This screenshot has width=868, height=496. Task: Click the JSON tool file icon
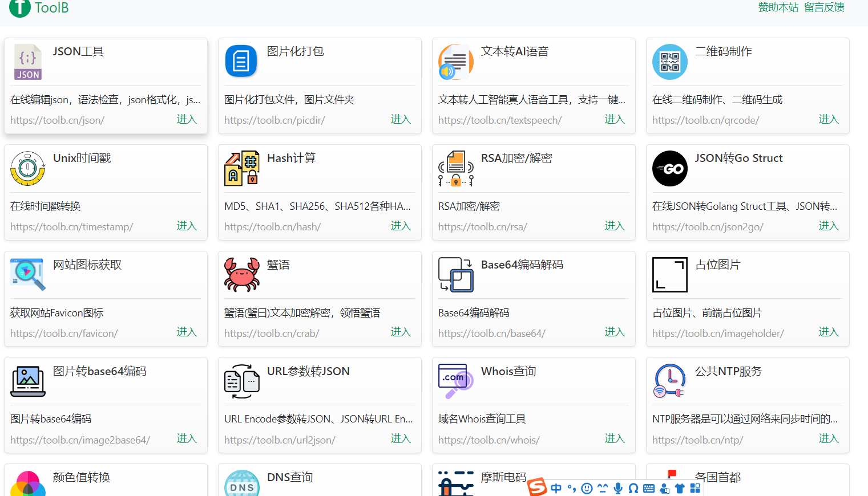[x=28, y=62]
